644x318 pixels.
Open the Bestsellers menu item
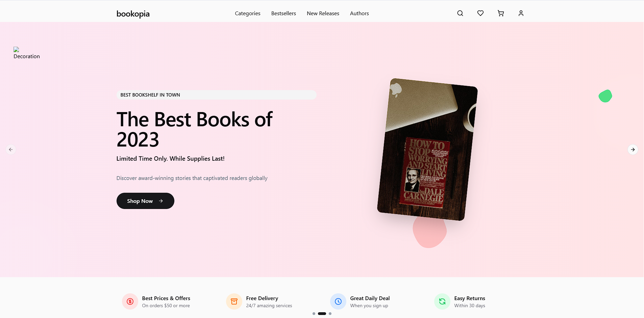click(x=283, y=13)
